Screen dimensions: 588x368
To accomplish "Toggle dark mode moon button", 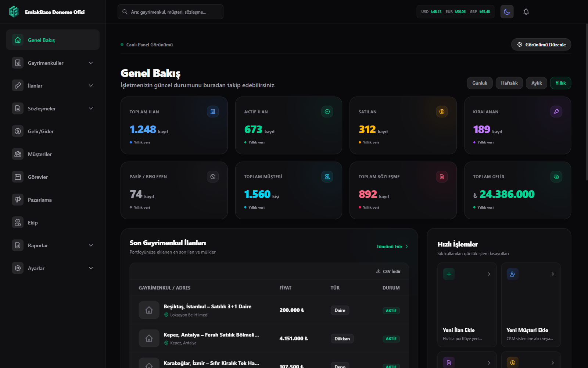I will point(507,12).
